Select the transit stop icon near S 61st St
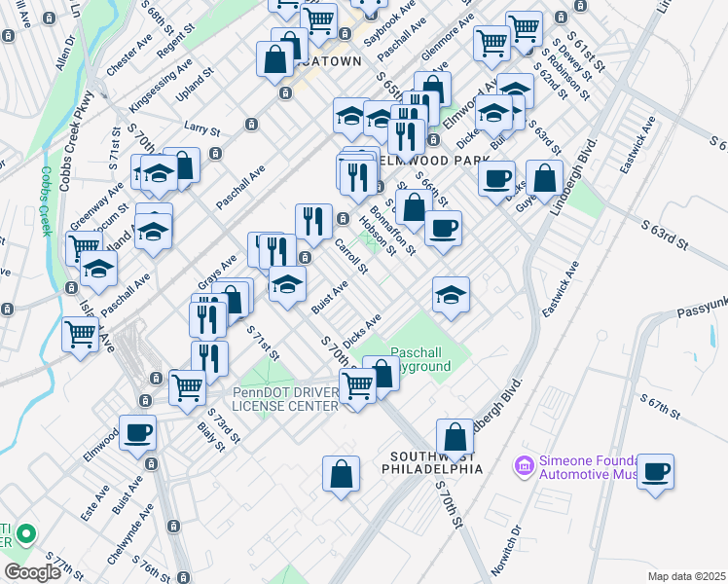Screen dimensions: 728x584 (x=561, y=18)
